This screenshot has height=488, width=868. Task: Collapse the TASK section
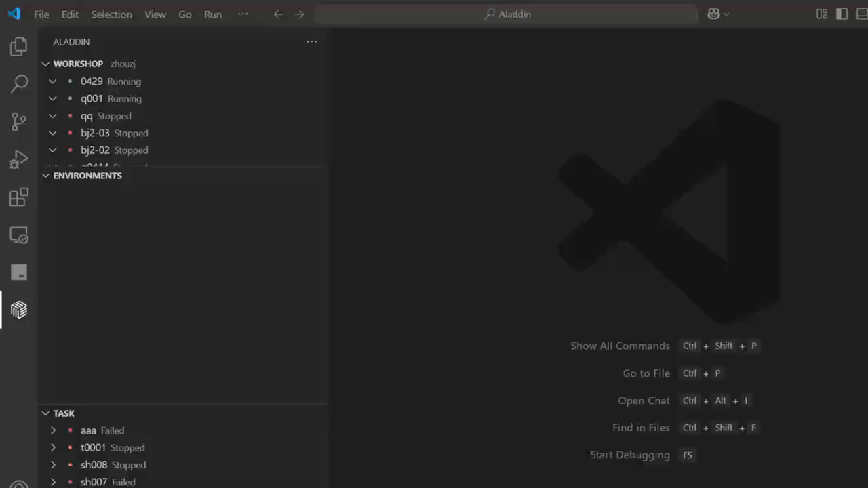click(46, 413)
